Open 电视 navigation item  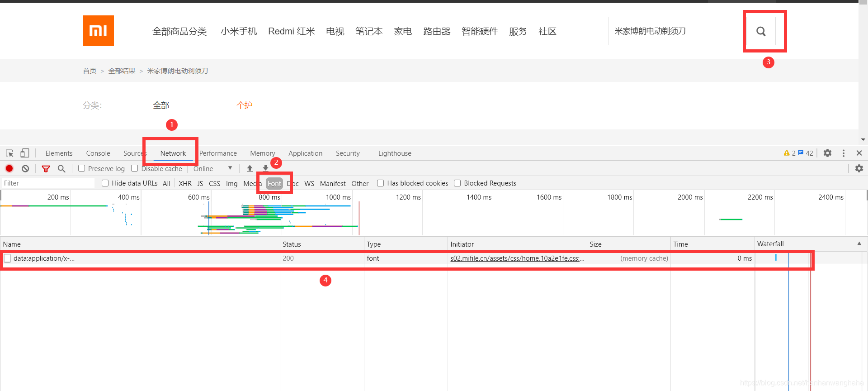(335, 31)
